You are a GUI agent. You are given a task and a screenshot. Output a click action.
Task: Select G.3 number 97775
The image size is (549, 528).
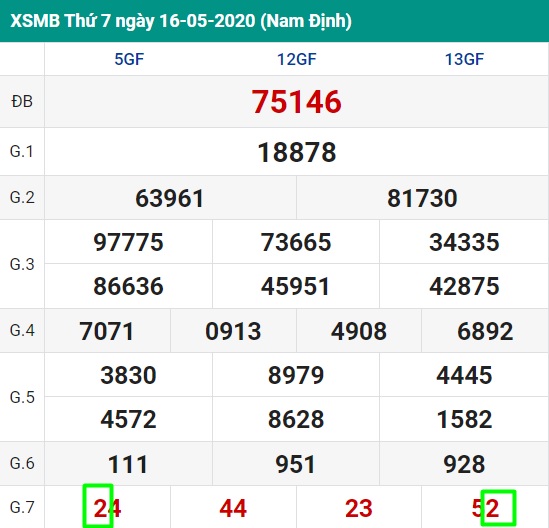(x=128, y=242)
